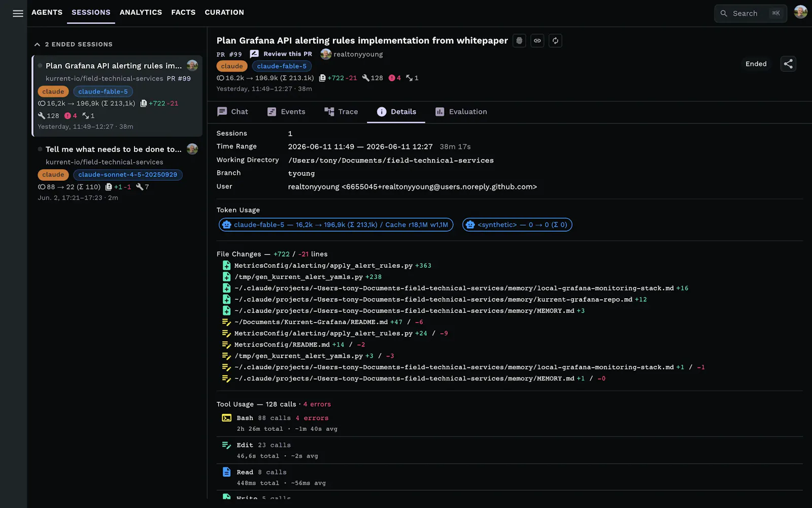Click added-file icon for kurrent-grafana-repo.md +12
The height and width of the screenshot is (508, 812).
pos(226,299)
